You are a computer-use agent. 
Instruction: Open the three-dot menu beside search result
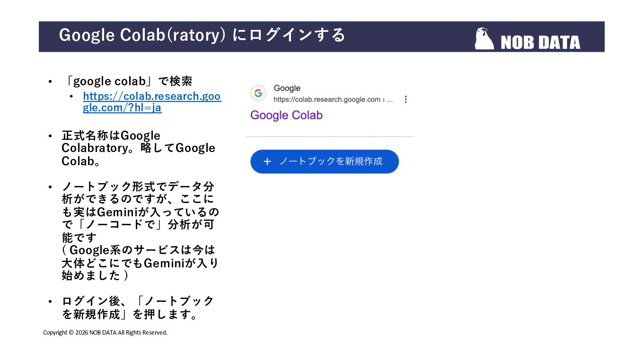(406, 99)
